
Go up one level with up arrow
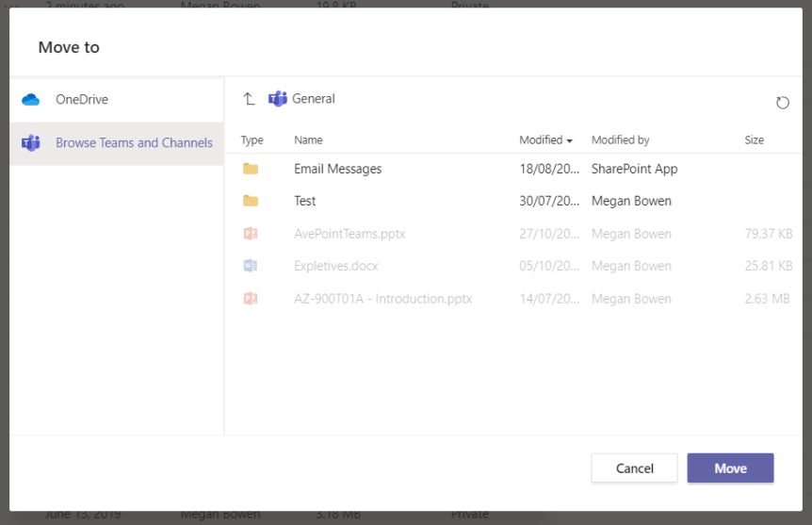249,99
